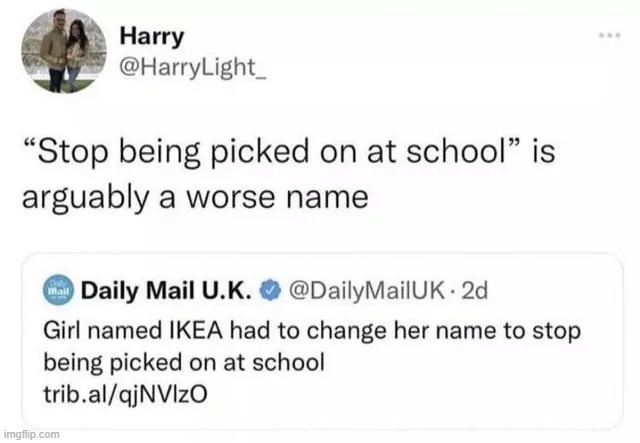Click the woman in the profile photo

tap(77, 55)
